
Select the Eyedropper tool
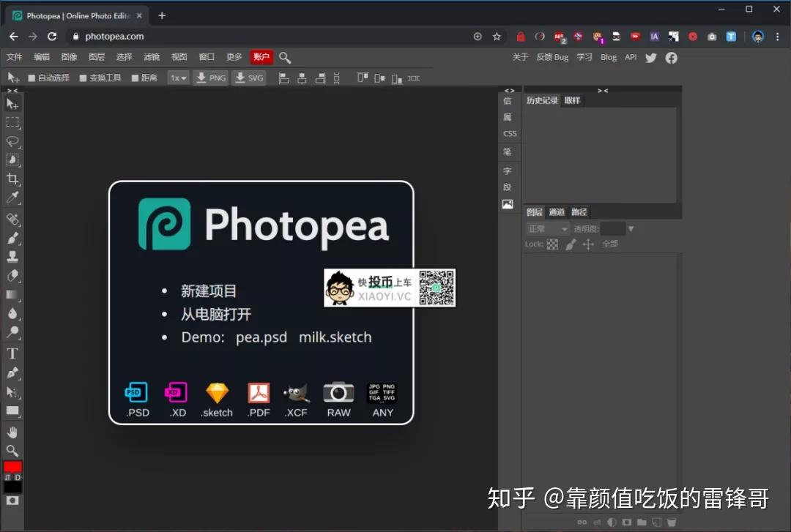(12, 197)
